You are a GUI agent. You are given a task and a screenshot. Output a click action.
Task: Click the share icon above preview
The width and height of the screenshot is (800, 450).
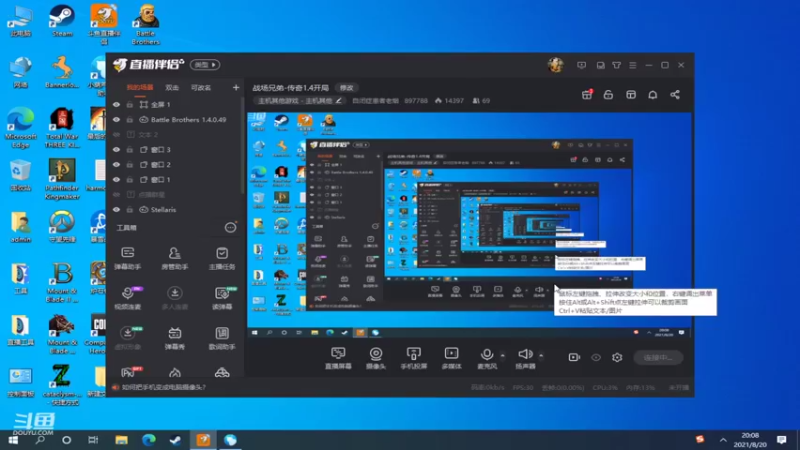click(675, 95)
